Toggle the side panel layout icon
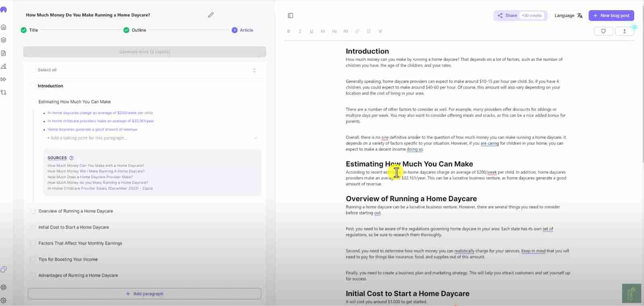The height and width of the screenshot is (306, 644). (x=291, y=16)
